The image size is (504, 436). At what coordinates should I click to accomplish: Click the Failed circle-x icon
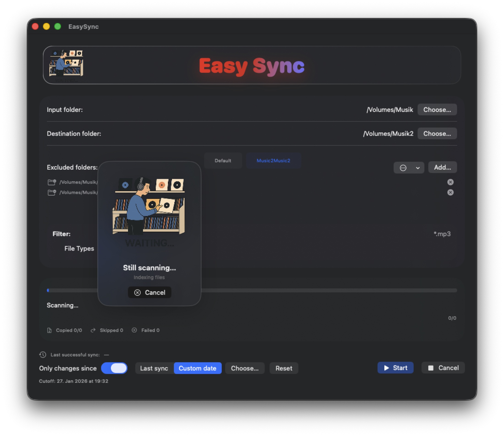point(134,330)
